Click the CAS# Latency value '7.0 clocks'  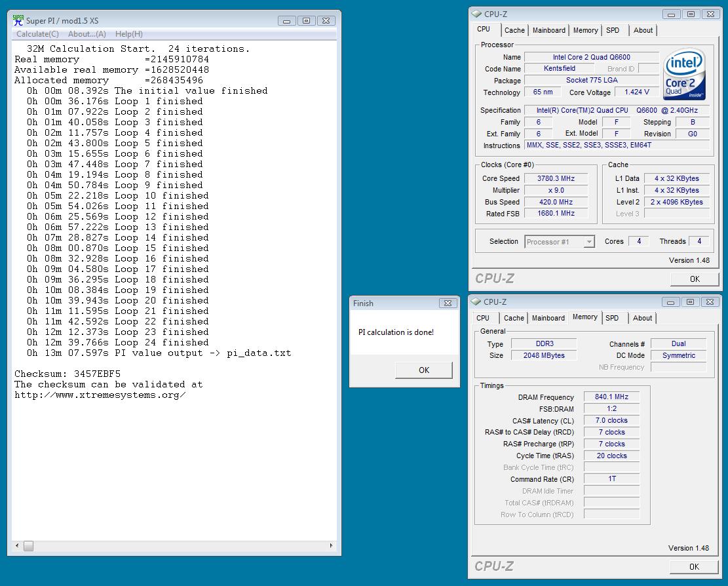pyautogui.click(x=611, y=420)
